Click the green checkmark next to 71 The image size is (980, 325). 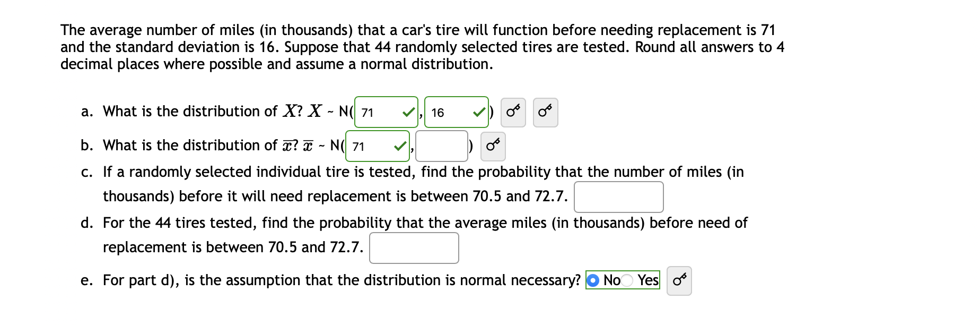click(408, 112)
